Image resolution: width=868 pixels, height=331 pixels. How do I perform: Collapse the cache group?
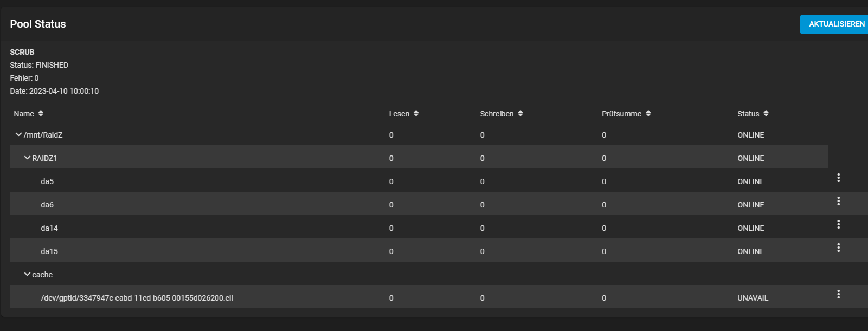click(27, 274)
